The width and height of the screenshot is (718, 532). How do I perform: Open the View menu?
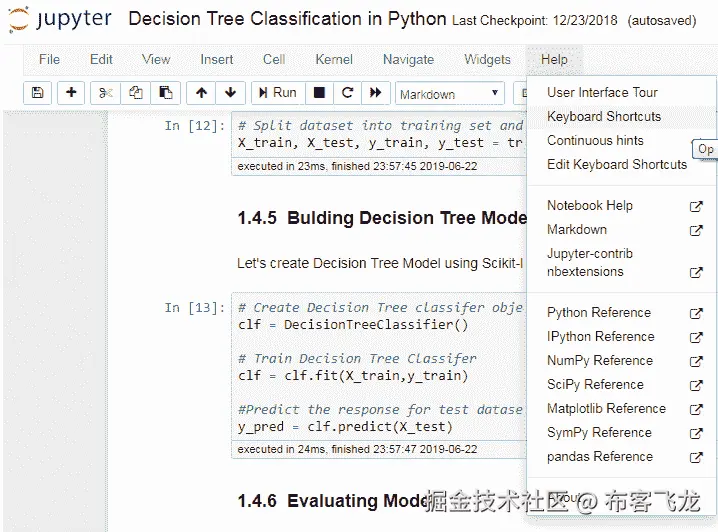pos(156,60)
